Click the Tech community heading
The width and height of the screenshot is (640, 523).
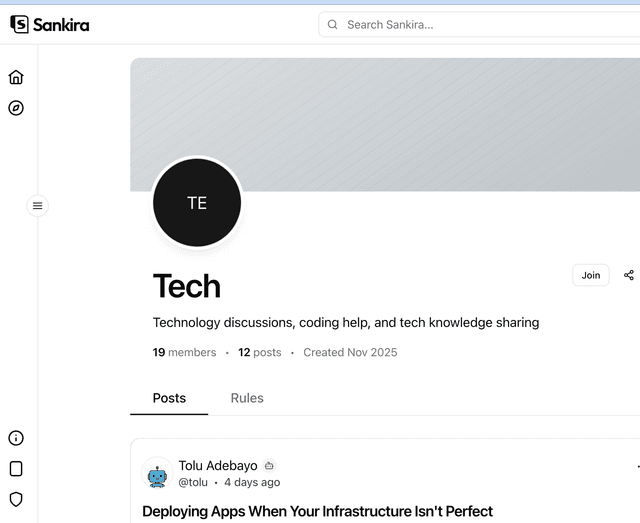[187, 286]
